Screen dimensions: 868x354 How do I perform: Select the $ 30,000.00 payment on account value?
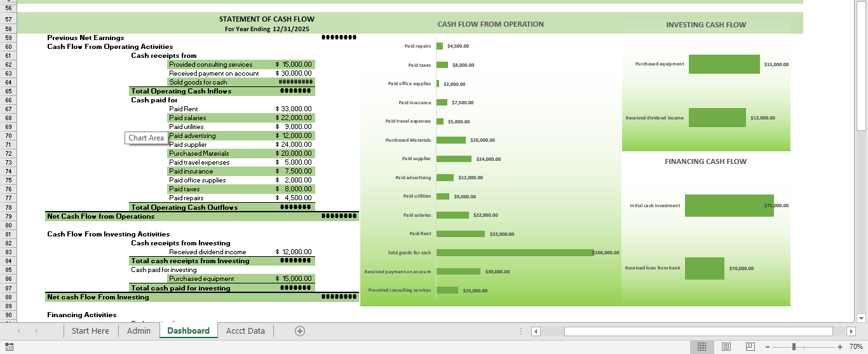[x=293, y=73]
